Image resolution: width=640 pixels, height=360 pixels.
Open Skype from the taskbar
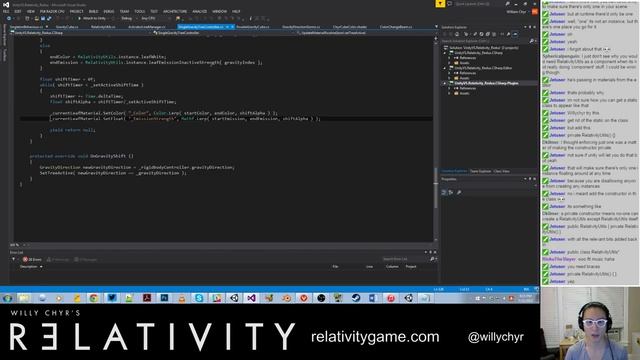point(199,298)
